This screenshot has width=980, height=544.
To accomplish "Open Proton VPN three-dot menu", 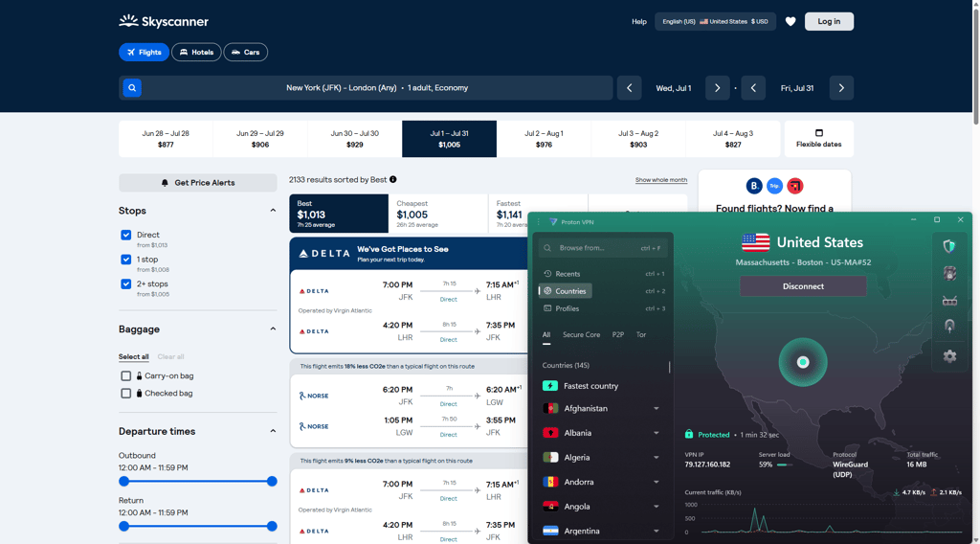I will 539,222.
